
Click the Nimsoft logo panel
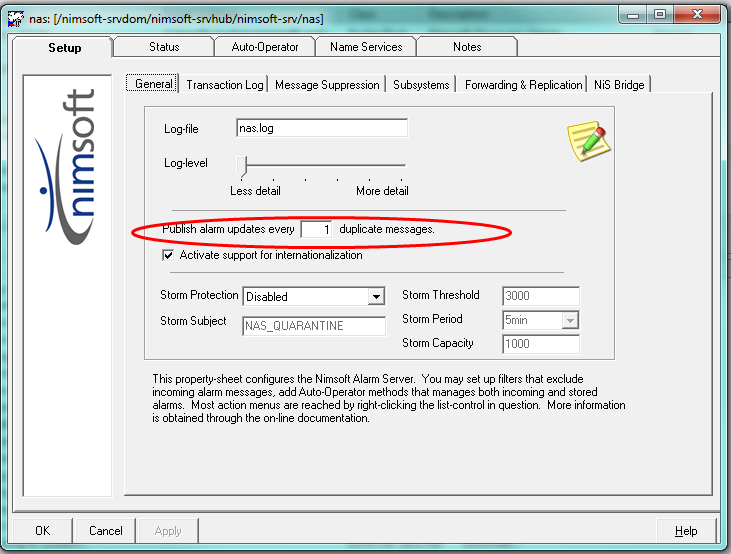pos(67,285)
